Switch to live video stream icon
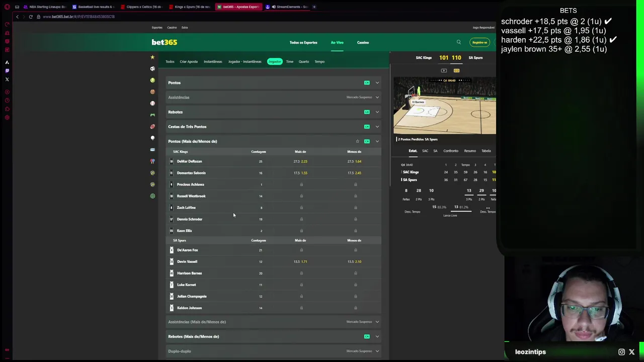 click(x=444, y=70)
